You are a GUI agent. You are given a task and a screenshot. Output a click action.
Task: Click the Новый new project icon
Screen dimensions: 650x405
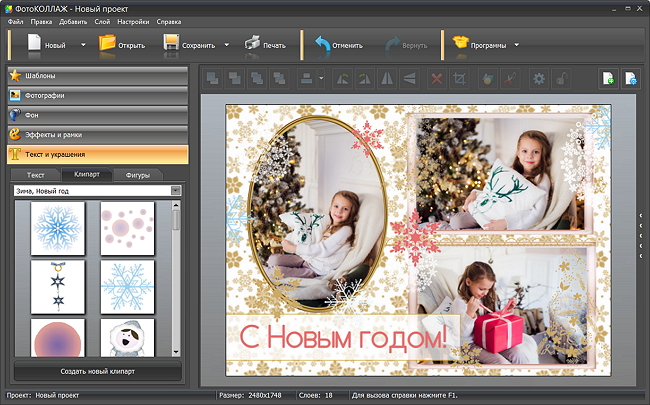click(34, 43)
